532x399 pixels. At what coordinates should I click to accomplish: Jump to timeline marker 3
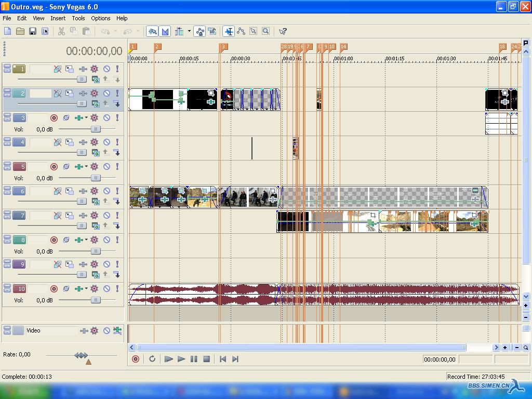[x=223, y=47]
